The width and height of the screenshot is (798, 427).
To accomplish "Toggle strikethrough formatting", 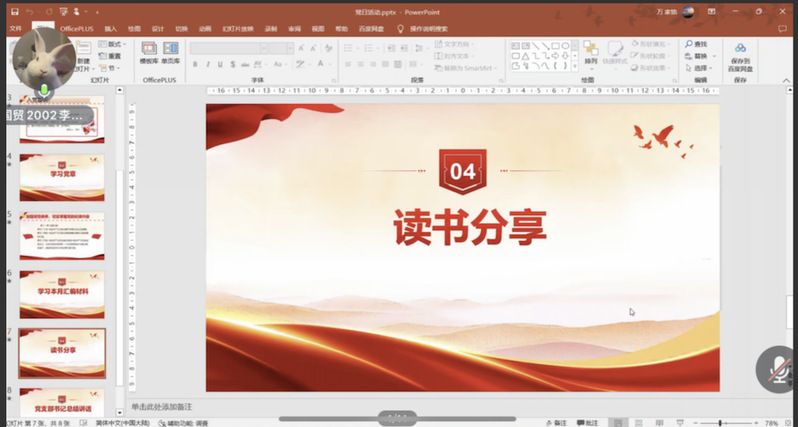I will (x=246, y=64).
